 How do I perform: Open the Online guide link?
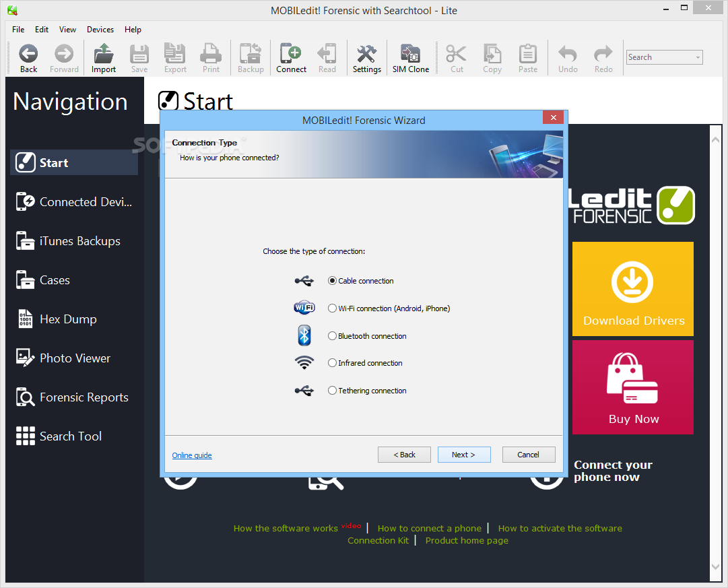[x=192, y=455]
